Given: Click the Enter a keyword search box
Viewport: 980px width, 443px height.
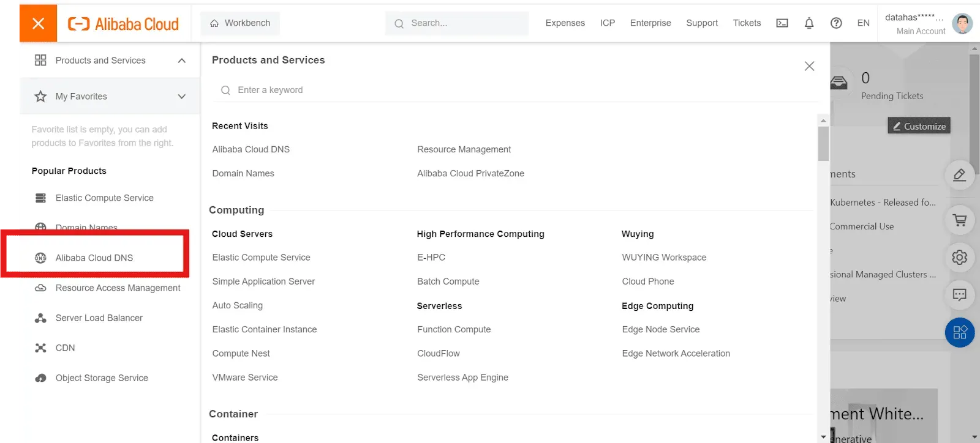Looking at the screenshot, I should [514, 90].
